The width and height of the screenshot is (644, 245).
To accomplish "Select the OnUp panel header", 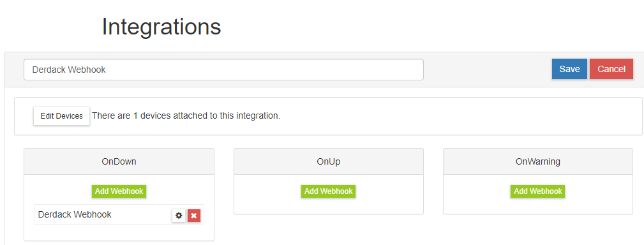I will tap(329, 161).
